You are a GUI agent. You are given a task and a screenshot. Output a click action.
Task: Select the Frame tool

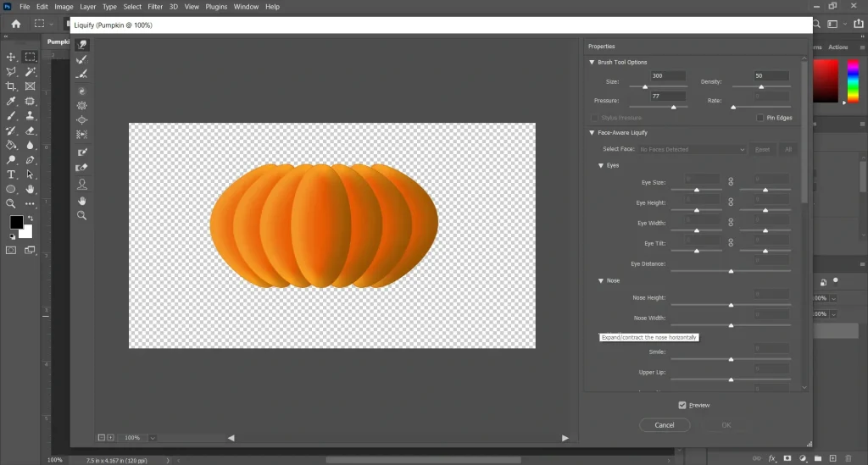(30, 86)
